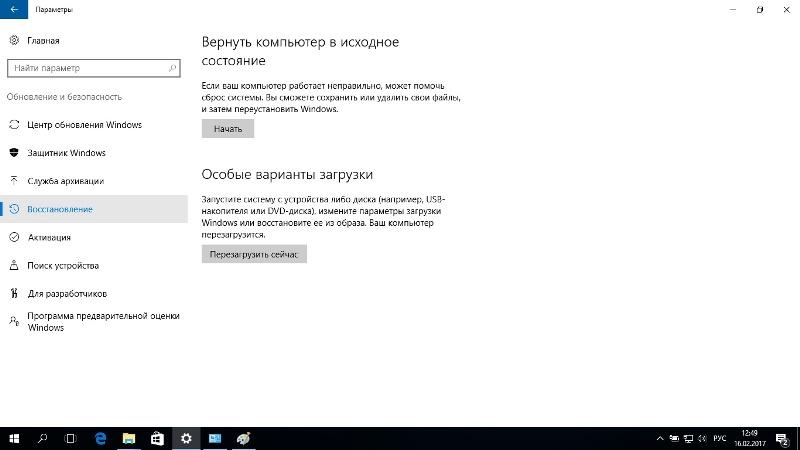Click the shield icon for Защитник Windows
Image resolution: width=800 pixels, height=450 pixels.
point(14,153)
